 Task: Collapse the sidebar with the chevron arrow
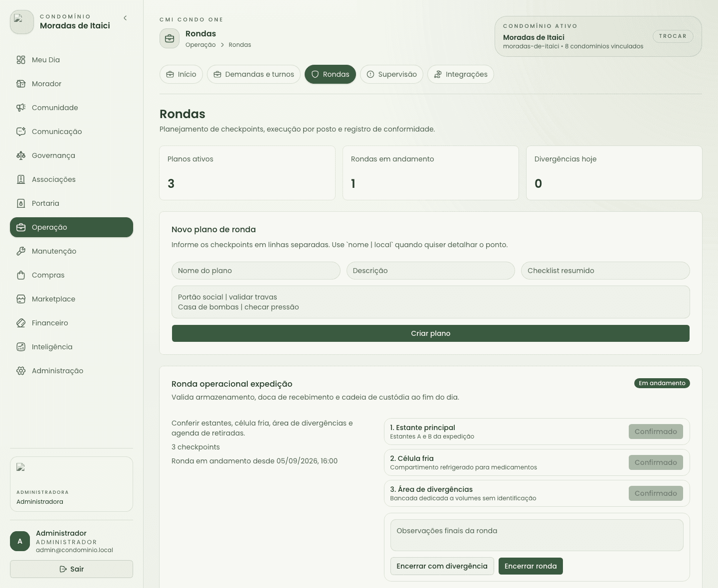(x=125, y=18)
